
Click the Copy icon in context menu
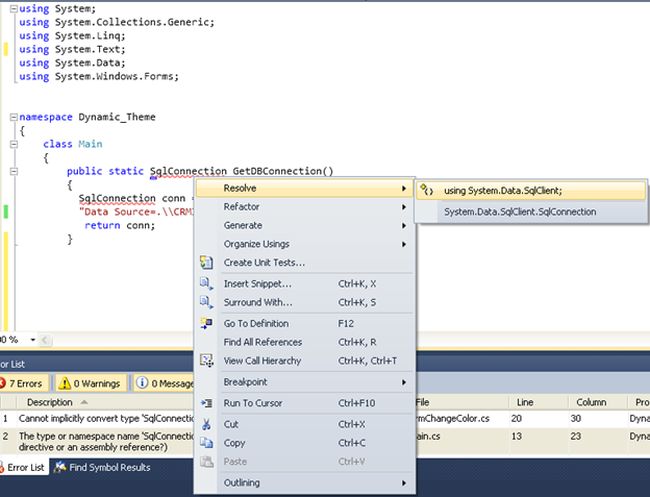(207, 442)
